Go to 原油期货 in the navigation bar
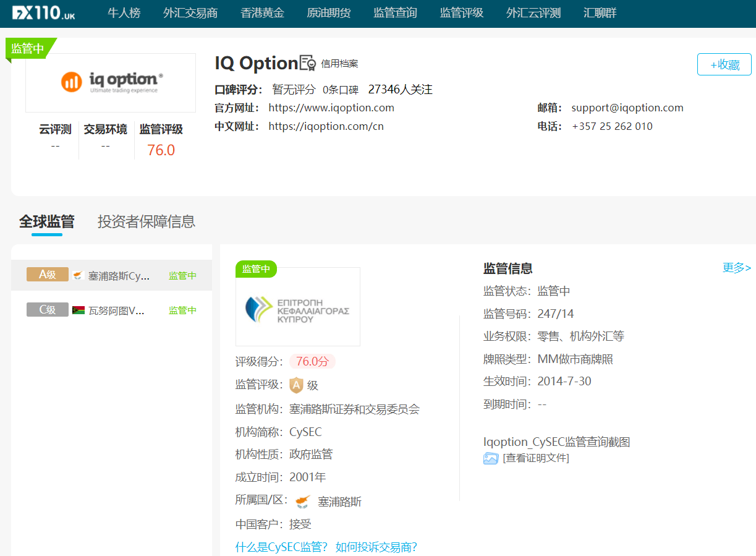 tap(329, 13)
